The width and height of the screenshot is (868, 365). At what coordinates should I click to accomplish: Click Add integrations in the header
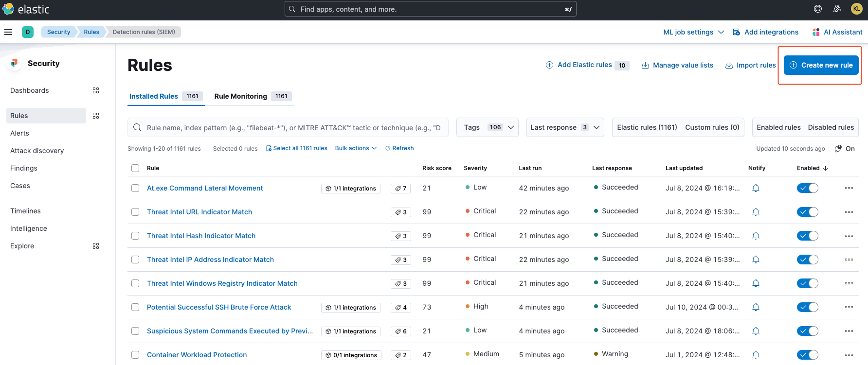pyautogui.click(x=765, y=32)
